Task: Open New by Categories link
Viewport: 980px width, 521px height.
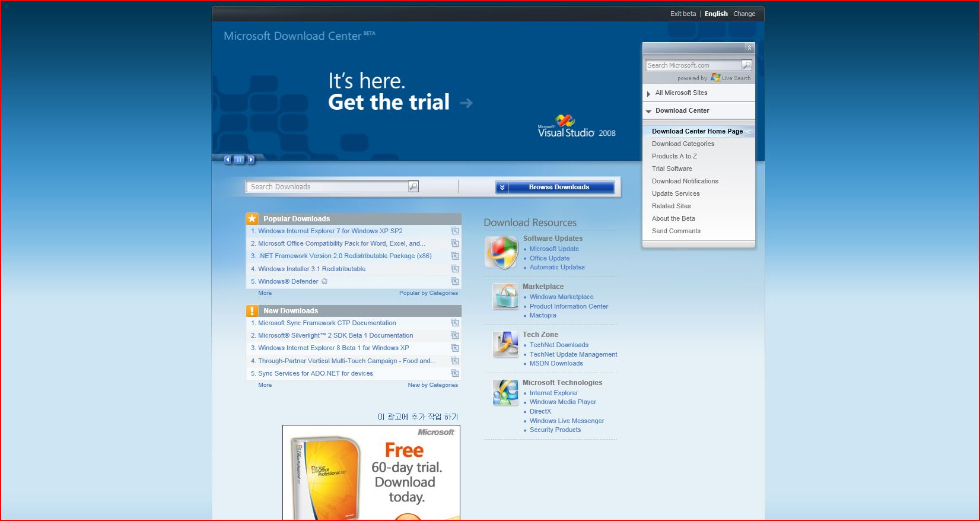Action: (432, 385)
